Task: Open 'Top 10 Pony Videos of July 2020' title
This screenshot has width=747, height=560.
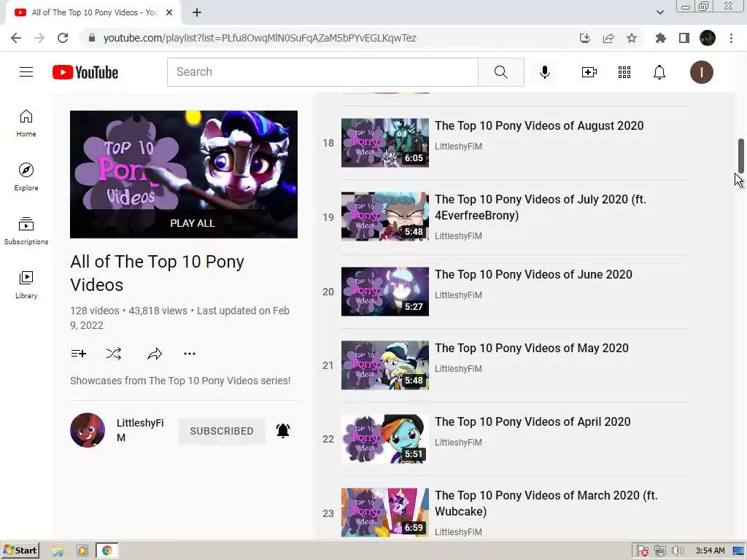Action: [541, 207]
